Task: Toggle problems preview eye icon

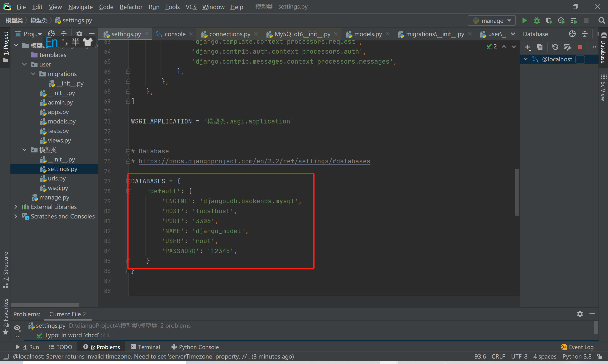Action: pyautogui.click(x=17, y=328)
